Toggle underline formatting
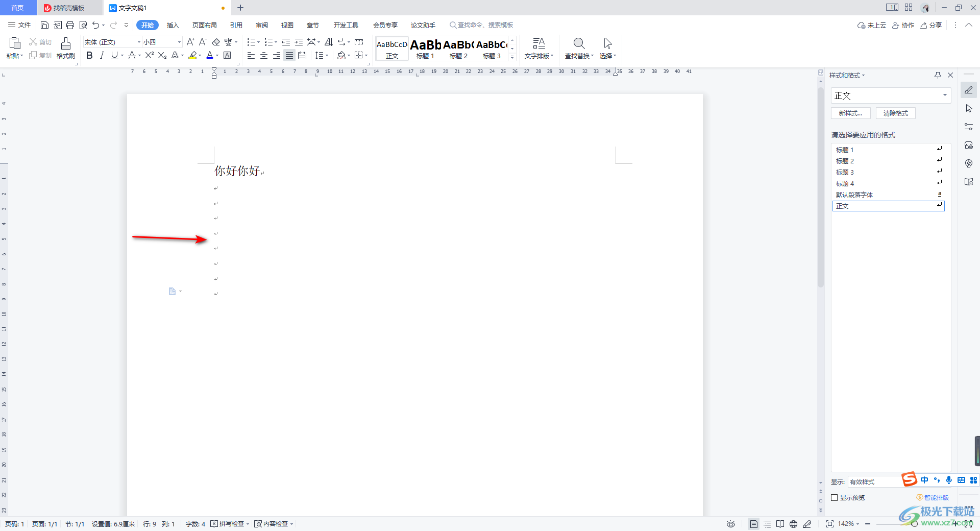980x531 pixels. [114, 55]
